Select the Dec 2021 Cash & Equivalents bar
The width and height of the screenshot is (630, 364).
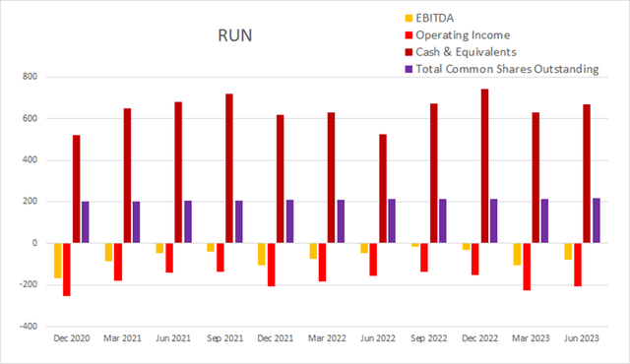pyautogui.click(x=280, y=179)
